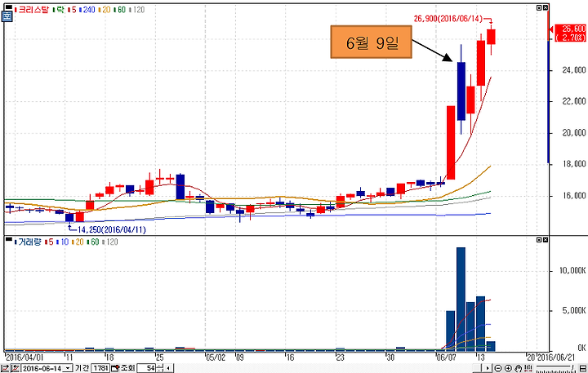Screen dimensions: 588x373
Task: Click the 2016/04/01 date axis label
Action: click(x=24, y=357)
